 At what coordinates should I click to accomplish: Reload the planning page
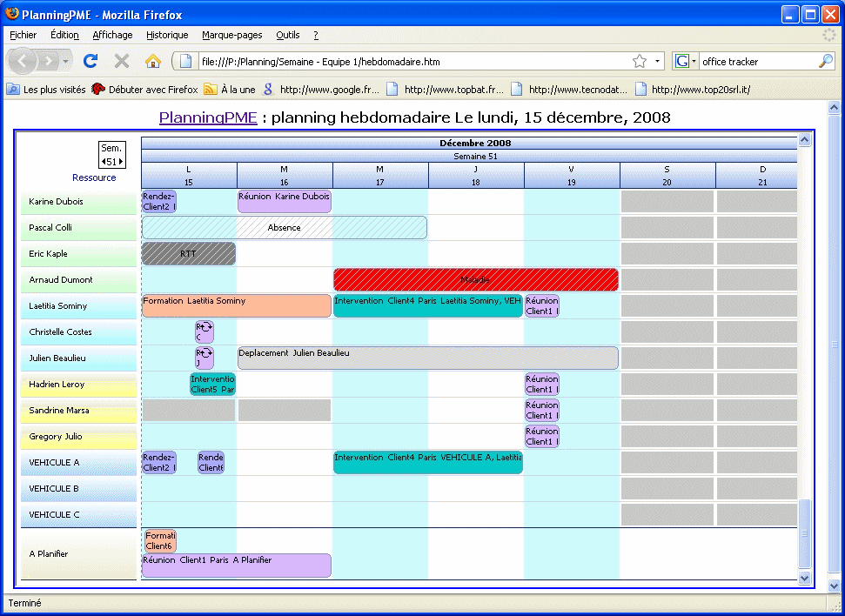91,61
